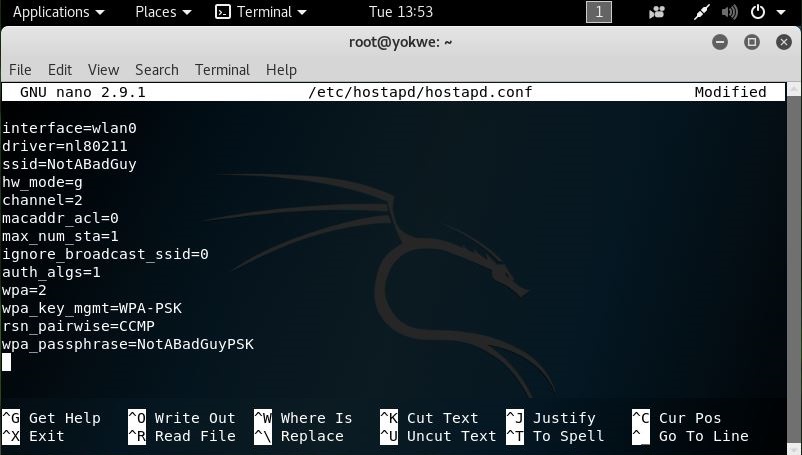Open the Places menu

point(163,12)
